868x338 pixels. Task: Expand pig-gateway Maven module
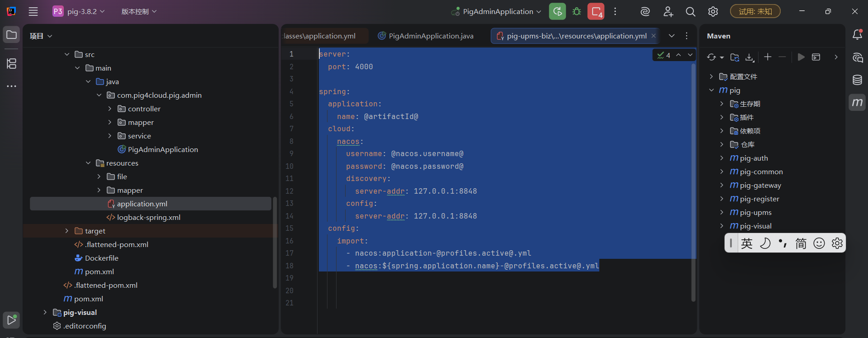point(721,185)
